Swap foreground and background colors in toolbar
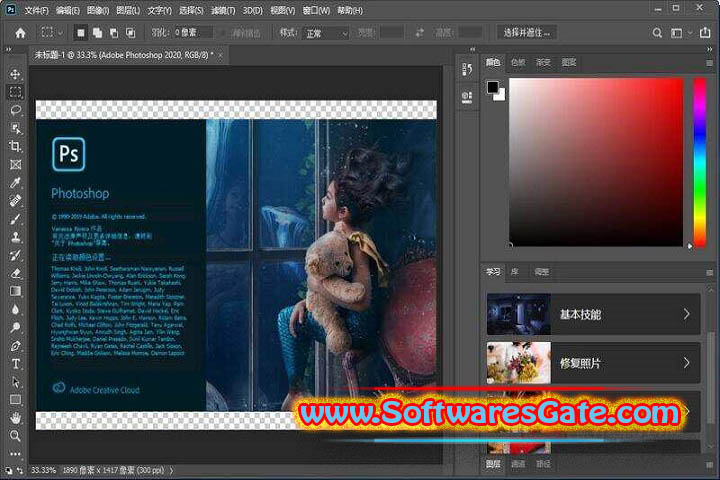 [x=20, y=470]
